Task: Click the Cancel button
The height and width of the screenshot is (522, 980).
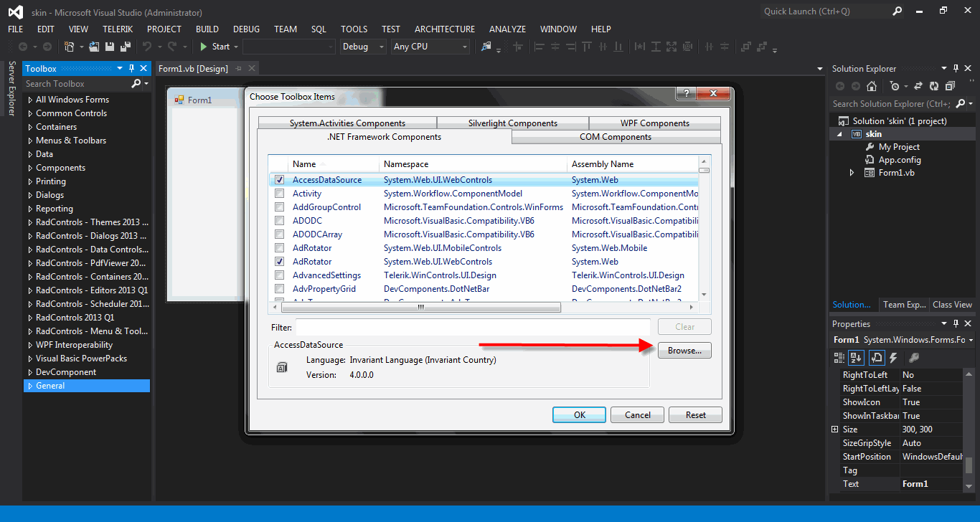Action: pyautogui.click(x=638, y=415)
